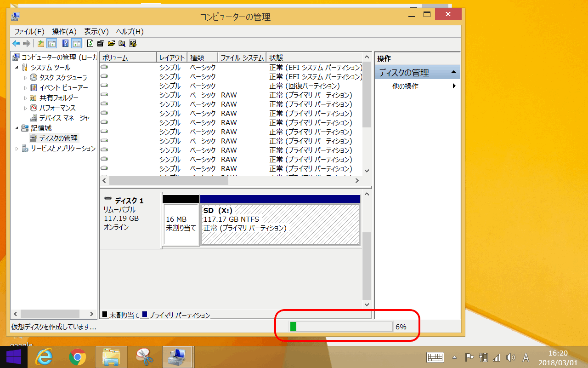Open the 表示(V) menu
Image resolution: width=588 pixels, height=368 pixels.
(96, 32)
